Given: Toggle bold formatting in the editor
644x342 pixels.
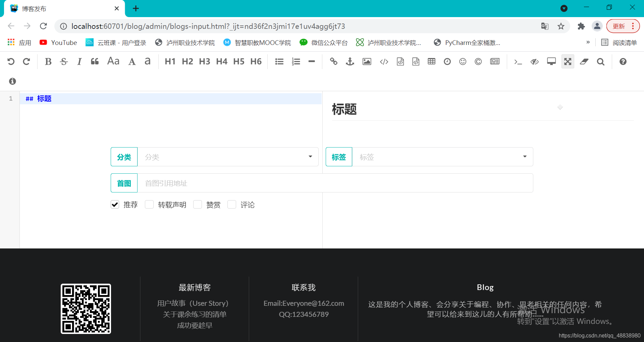Looking at the screenshot, I should point(48,61).
